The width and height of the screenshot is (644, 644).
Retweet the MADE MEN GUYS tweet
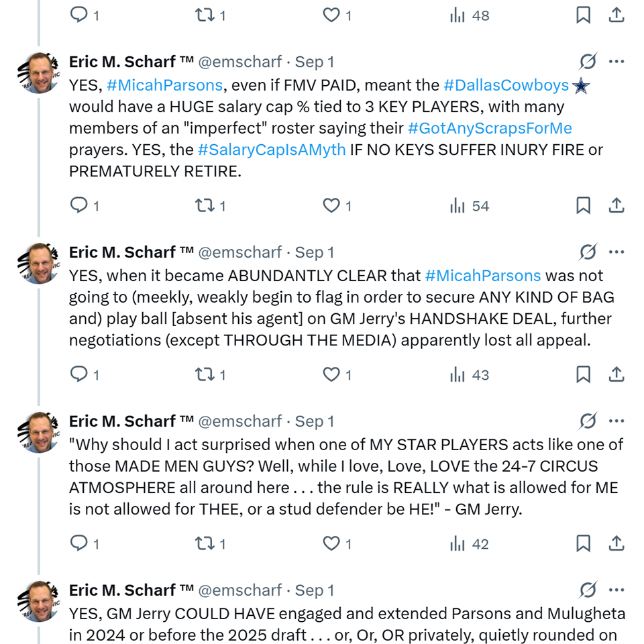pyautogui.click(x=204, y=544)
